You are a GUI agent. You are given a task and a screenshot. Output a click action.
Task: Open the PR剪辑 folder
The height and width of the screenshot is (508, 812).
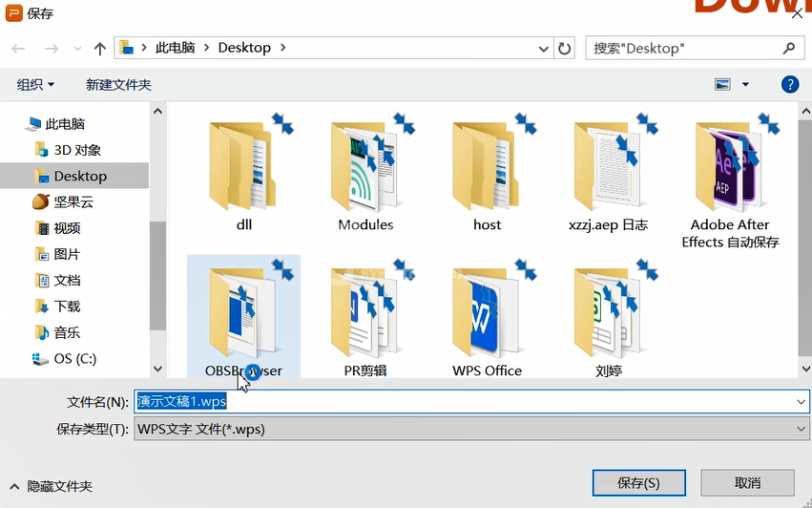tap(365, 319)
